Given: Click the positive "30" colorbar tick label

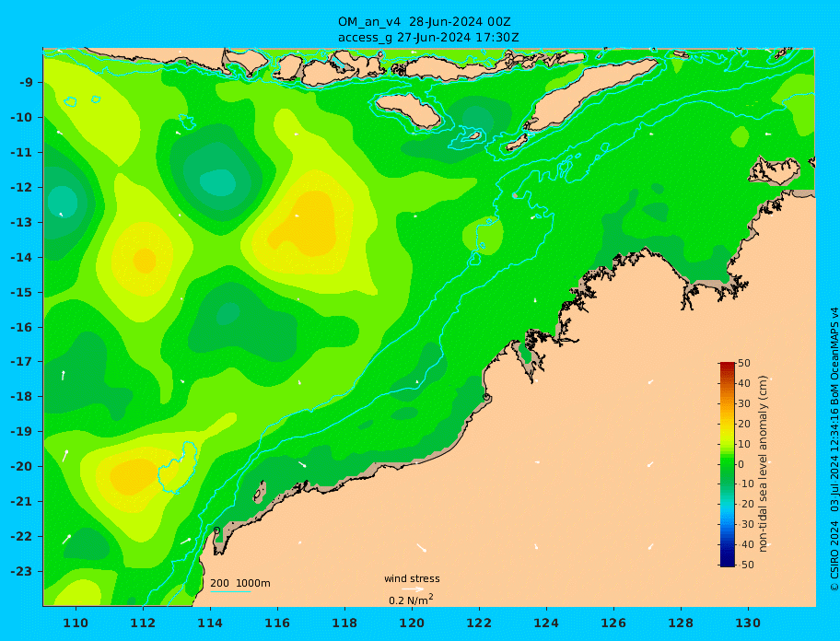Looking at the screenshot, I should [744, 403].
